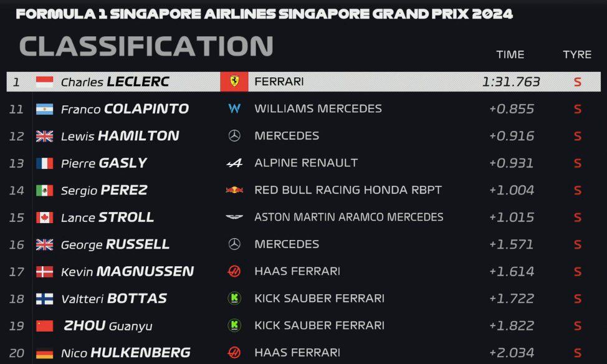Click the Ferrari logo beside Leclerc

coord(234,82)
